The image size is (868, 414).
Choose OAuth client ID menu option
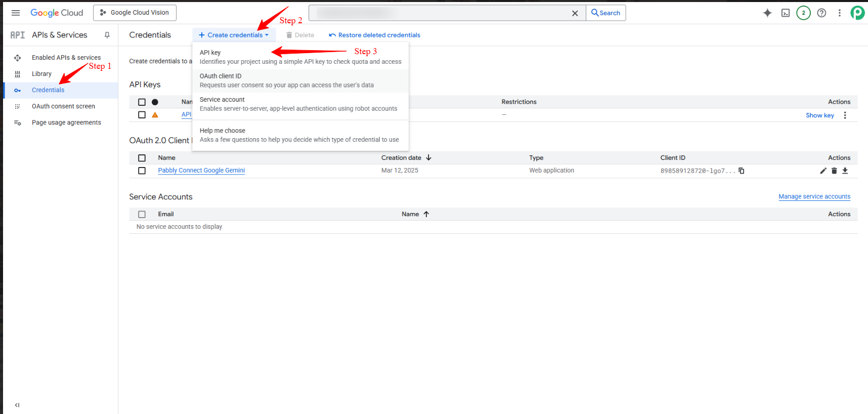click(300, 80)
